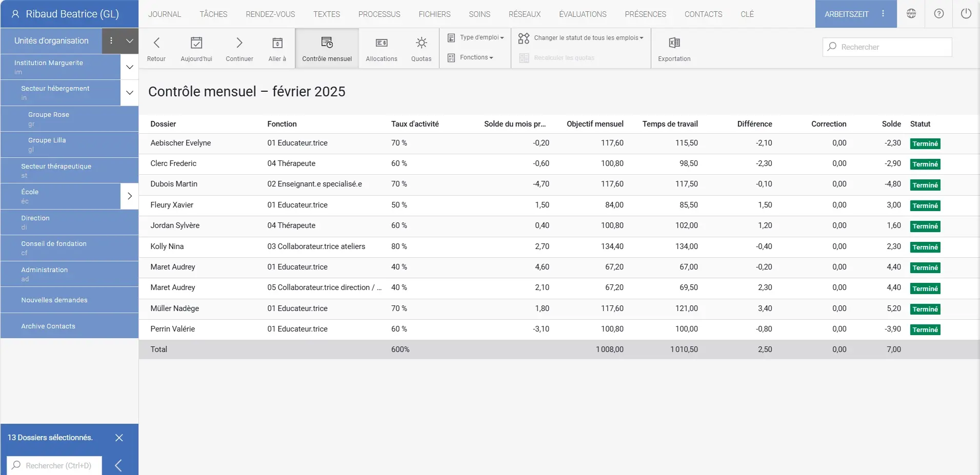Clear the 13 Dossiers sélectionnés selection
The width and height of the screenshot is (980, 475).
119,438
